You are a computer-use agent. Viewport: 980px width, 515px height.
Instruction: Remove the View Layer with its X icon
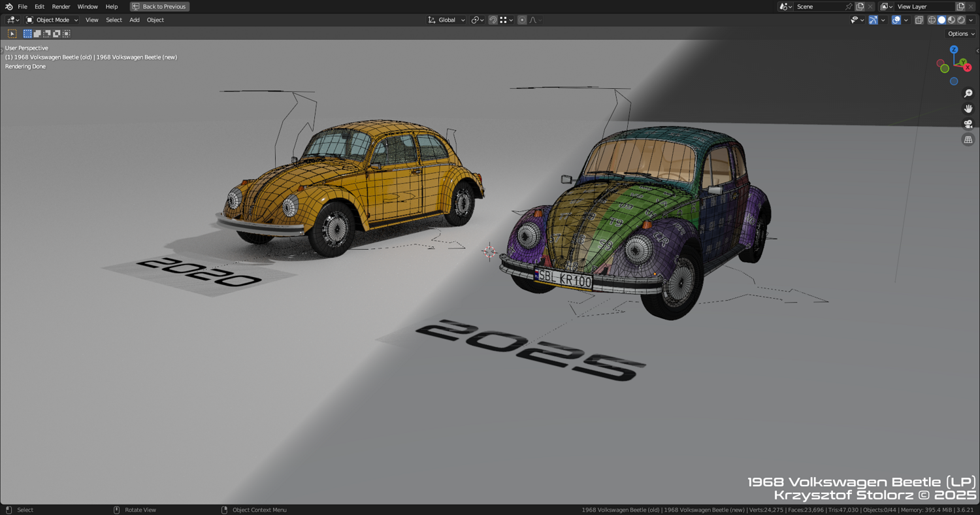[971, 7]
